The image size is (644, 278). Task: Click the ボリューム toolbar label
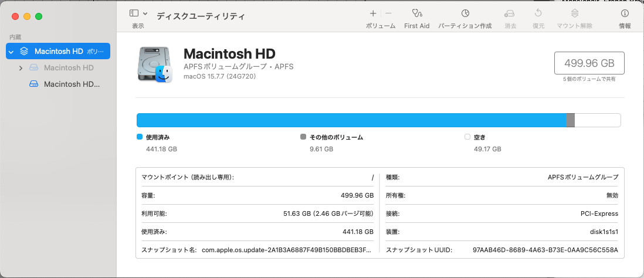[381, 26]
